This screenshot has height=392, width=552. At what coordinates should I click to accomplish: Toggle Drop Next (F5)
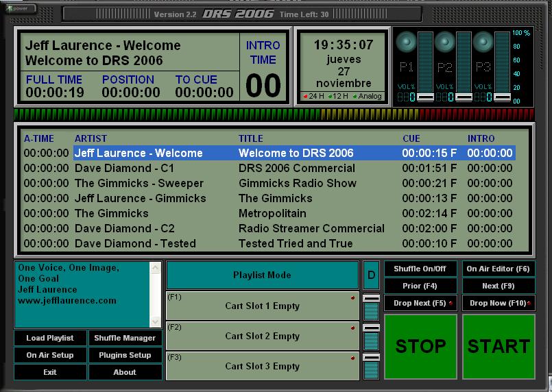[420, 303]
